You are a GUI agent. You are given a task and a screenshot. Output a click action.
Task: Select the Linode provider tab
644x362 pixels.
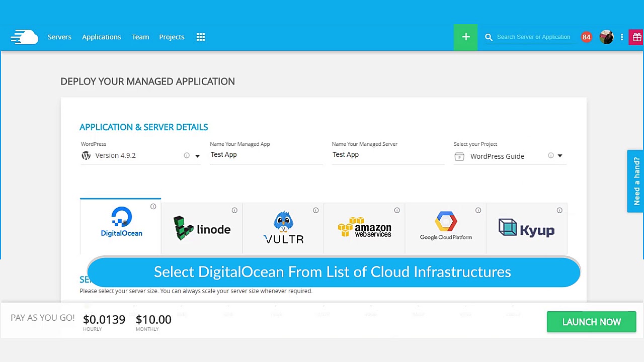click(202, 229)
